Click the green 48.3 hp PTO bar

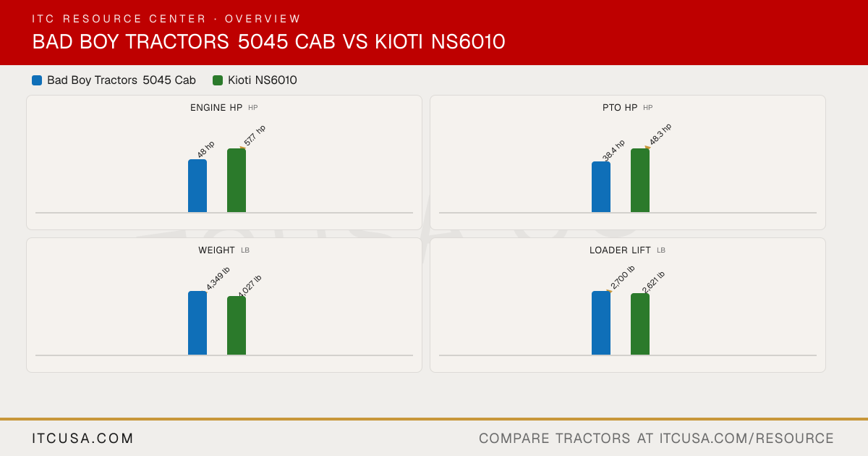pos(640,180)
